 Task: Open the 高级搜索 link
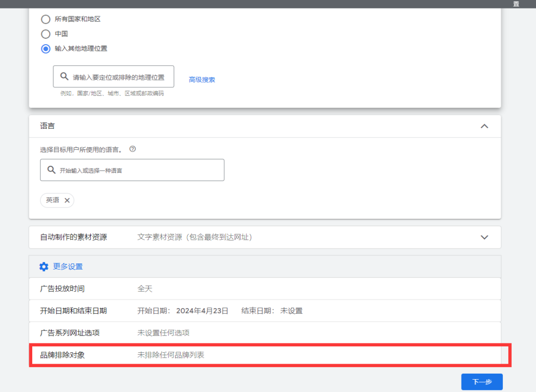tap(201, 79)
